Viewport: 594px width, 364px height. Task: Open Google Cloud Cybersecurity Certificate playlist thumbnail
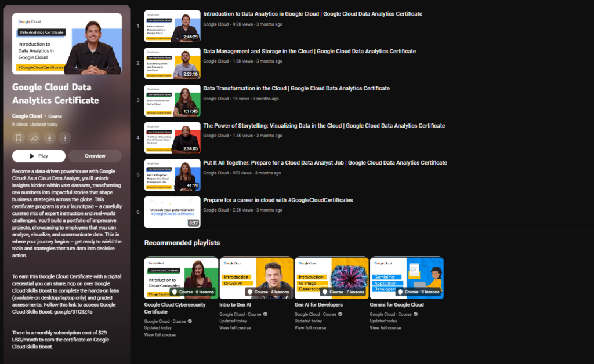181,278
